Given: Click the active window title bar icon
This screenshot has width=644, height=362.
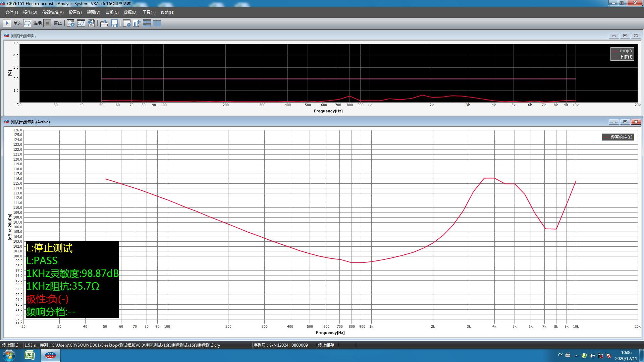Looking at the screenshot, I should 6,122.
